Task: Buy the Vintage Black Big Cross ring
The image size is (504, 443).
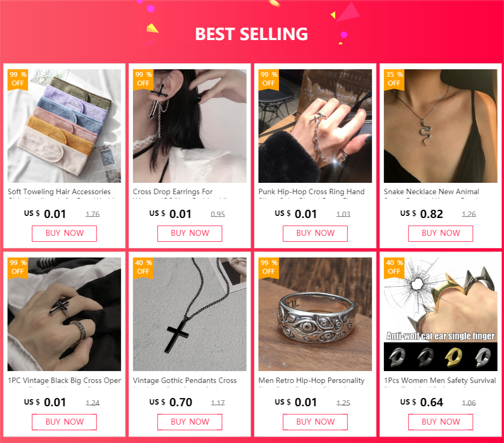Action: tap(64, 422)
